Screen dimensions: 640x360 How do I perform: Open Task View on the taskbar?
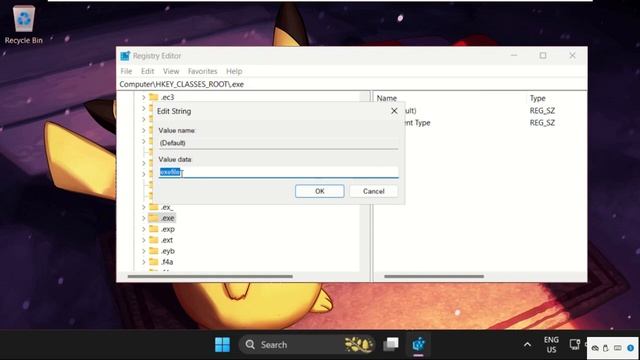(391, 344)
